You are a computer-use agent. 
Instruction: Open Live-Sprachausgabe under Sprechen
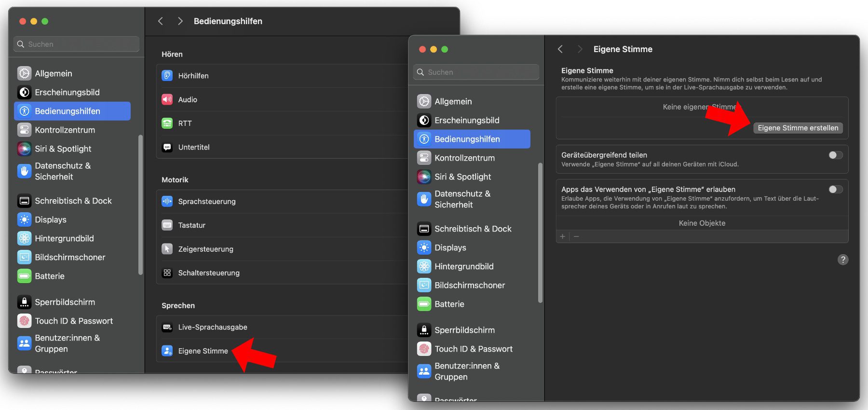coord(212,327)
